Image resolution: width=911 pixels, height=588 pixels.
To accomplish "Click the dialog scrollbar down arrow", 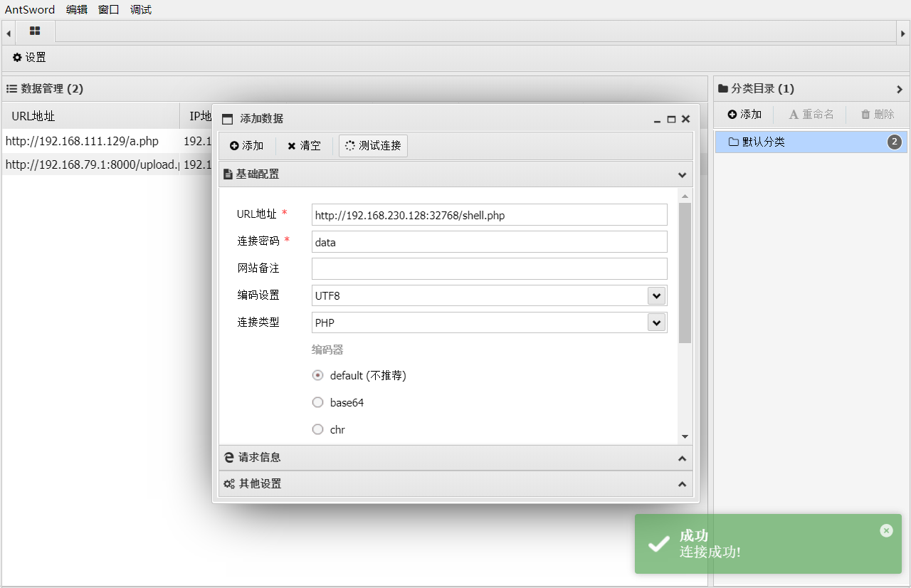I will tap(685, 436).
